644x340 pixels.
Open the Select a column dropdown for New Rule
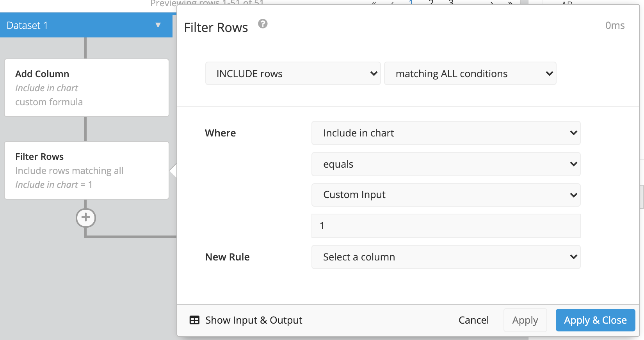[446, 257]
